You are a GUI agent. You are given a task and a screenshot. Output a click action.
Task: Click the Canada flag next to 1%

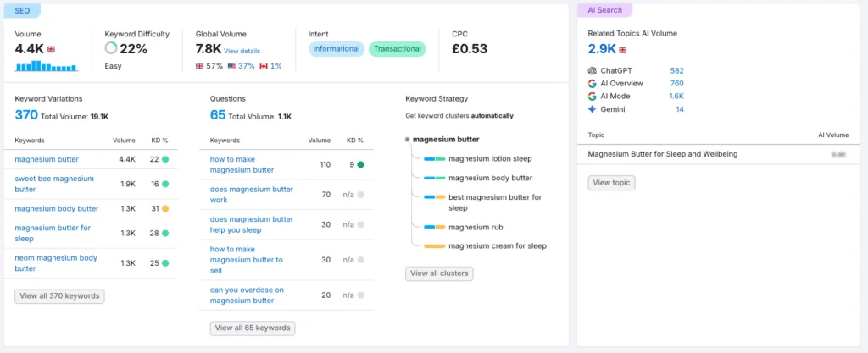pyautogui.click(x=264, y=66)
